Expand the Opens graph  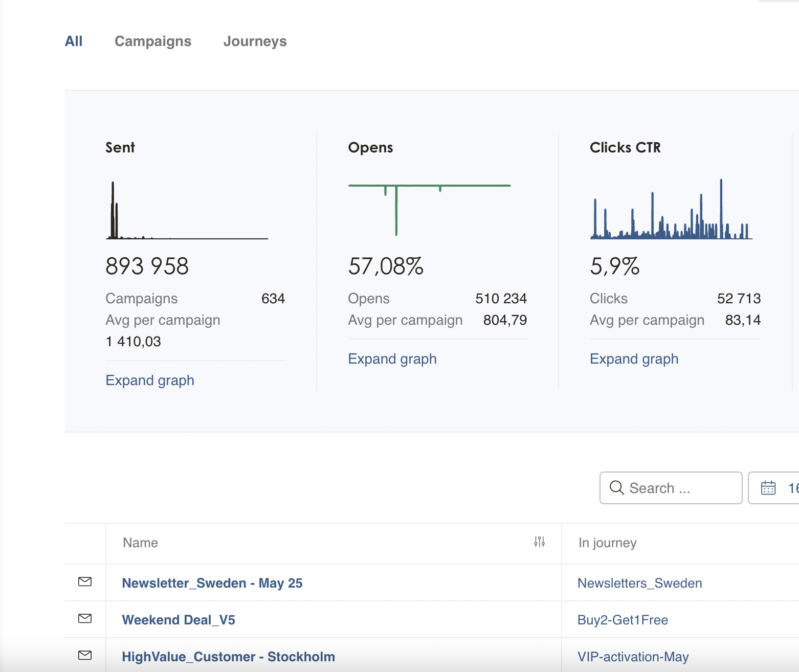coord(392,359)
